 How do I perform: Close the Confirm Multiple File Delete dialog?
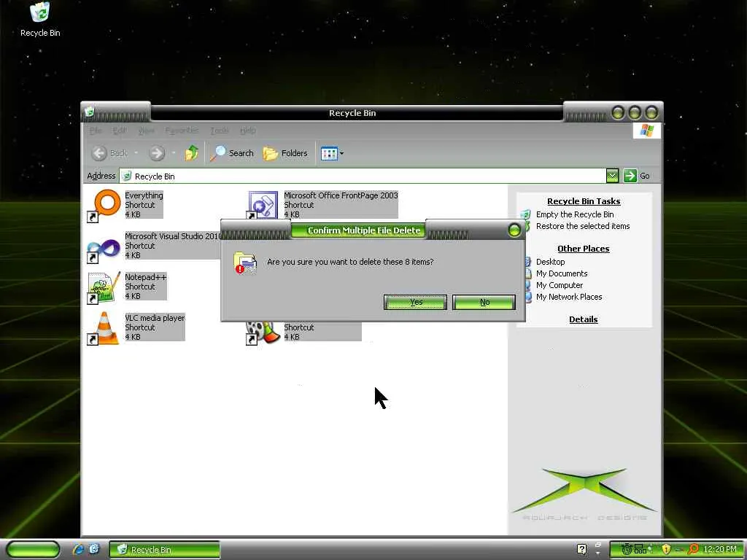pos(514,230)
